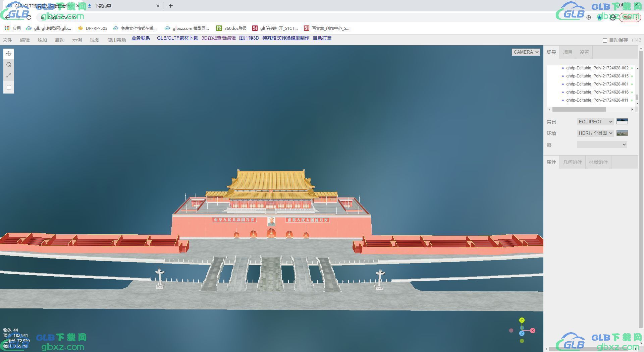Switch to the 设置 tab
Image resolution: width=644 pixels, height=352 pixels.
(584, 52)
